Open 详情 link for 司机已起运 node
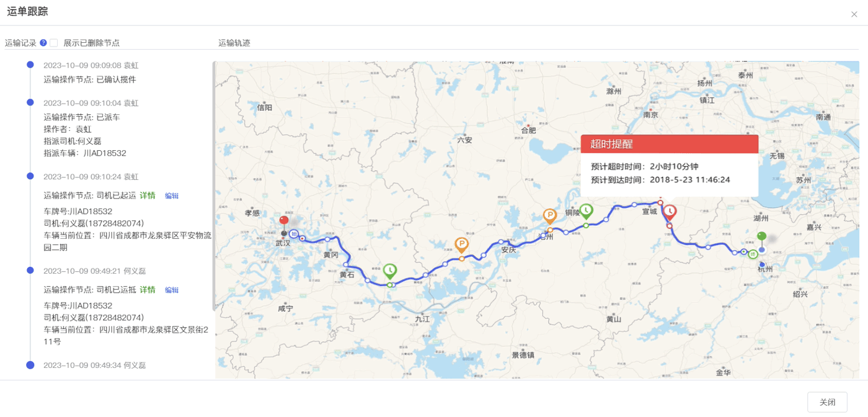This screenshot has width=868, height=417. pos(148,195)
